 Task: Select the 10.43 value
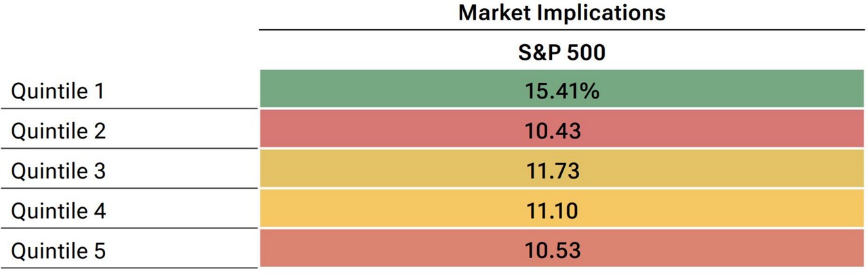[553, 130]
